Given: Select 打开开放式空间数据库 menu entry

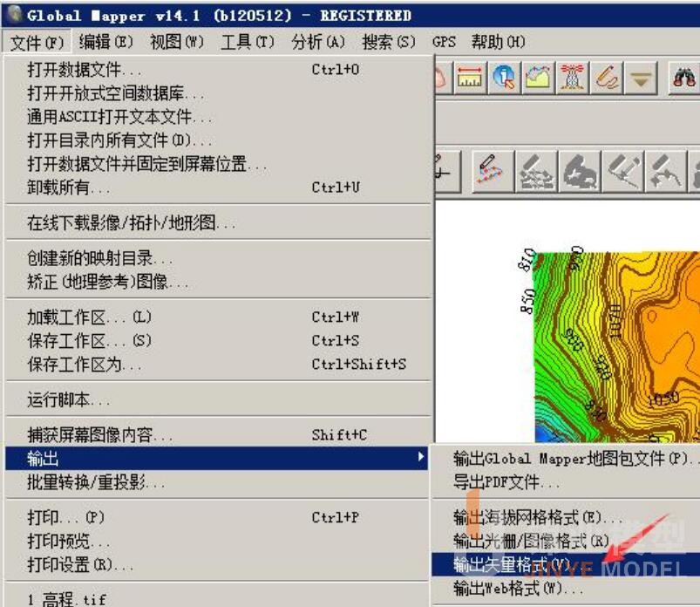Looking at the screenshot, I should tap(218, 93).
